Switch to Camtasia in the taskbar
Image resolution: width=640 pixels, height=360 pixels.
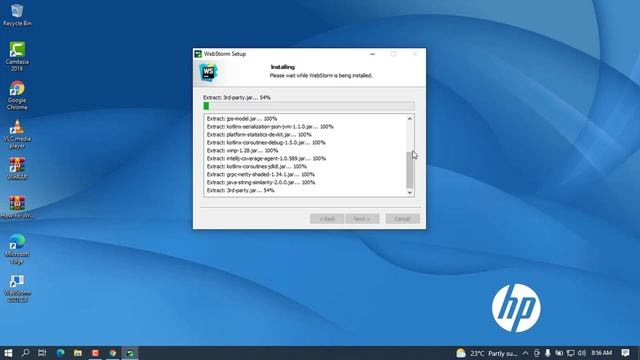[x=95, y=353]
